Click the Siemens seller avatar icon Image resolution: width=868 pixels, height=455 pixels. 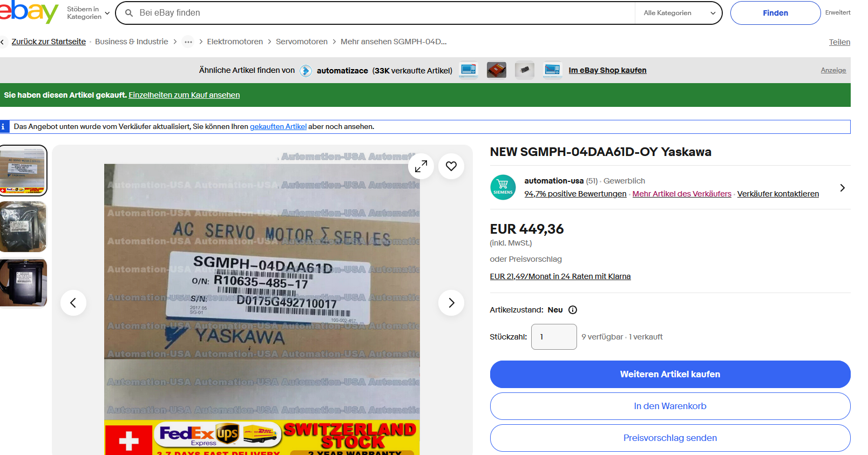point(503,187)
